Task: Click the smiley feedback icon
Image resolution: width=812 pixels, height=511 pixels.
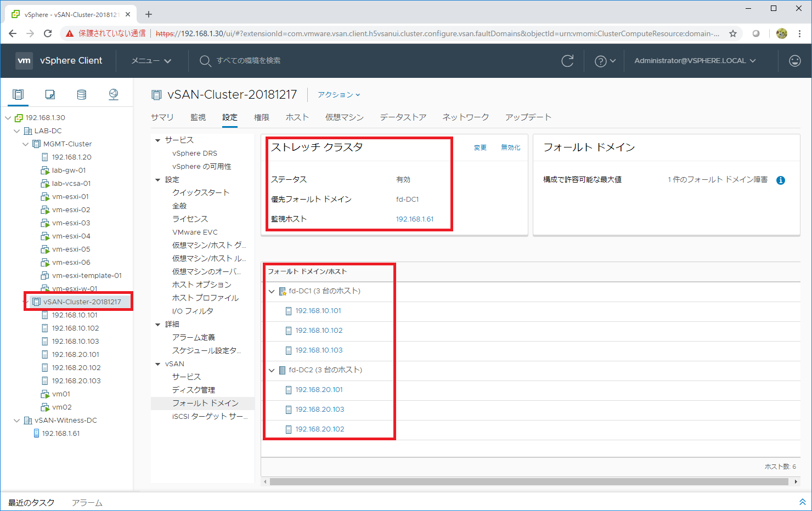Action: point(794,61)
